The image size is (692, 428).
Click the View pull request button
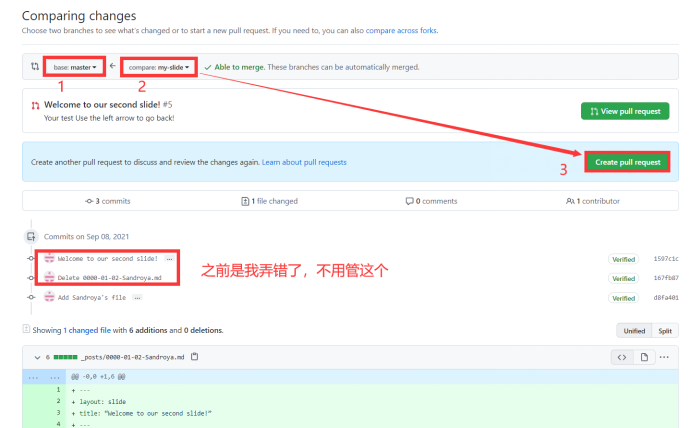click(x=625, y=111)
